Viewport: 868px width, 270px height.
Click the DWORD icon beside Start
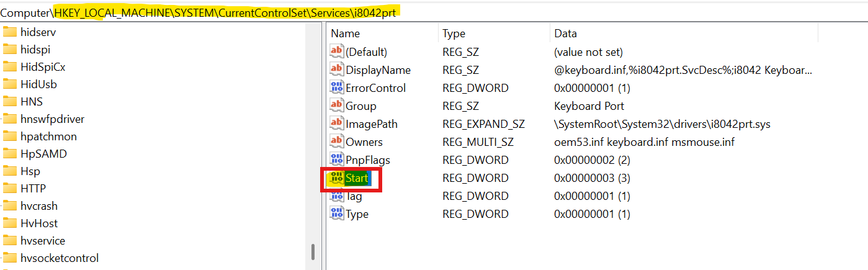click(337, 178)
